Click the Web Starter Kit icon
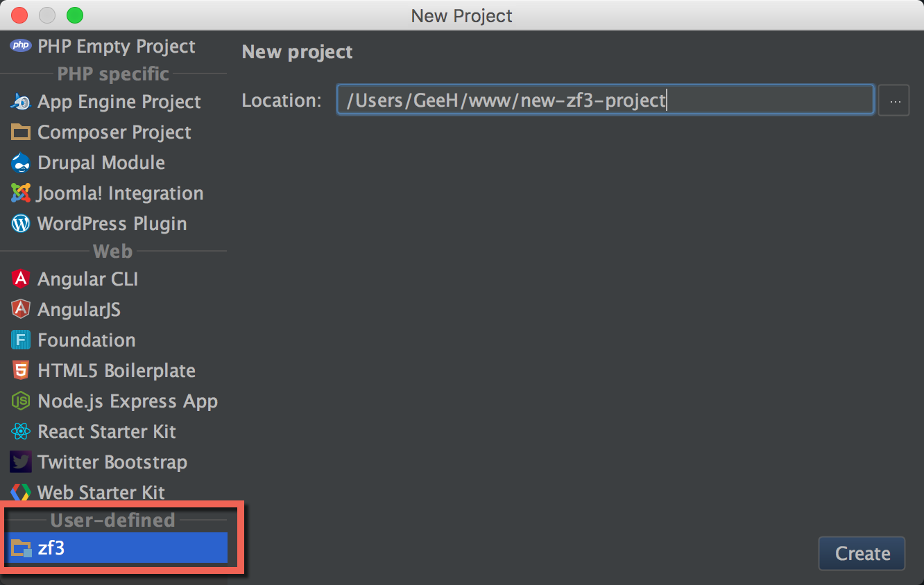 tap(21, 493)
